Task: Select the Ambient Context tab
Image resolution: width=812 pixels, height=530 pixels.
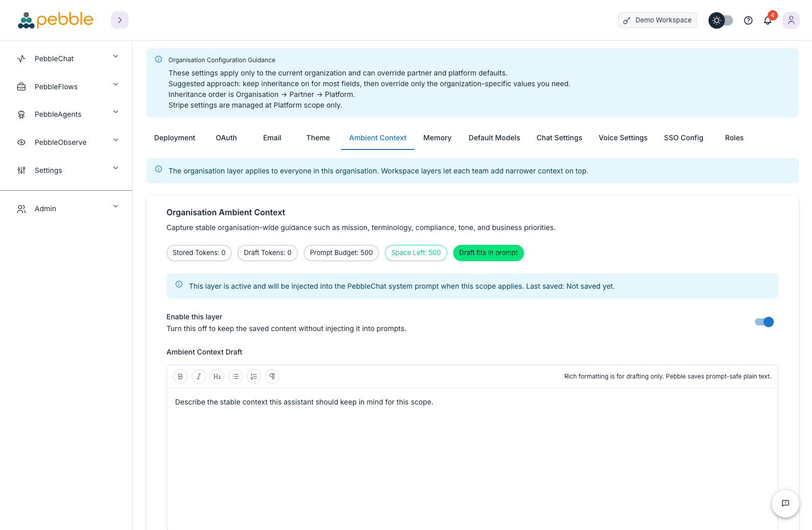Action: click(378, 138)
